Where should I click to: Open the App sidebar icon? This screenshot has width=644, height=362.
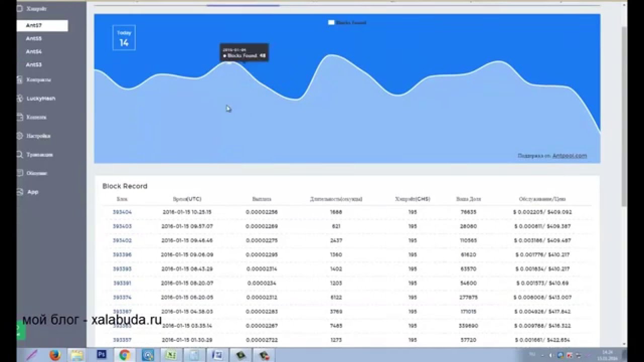click(x=20, y=192)
